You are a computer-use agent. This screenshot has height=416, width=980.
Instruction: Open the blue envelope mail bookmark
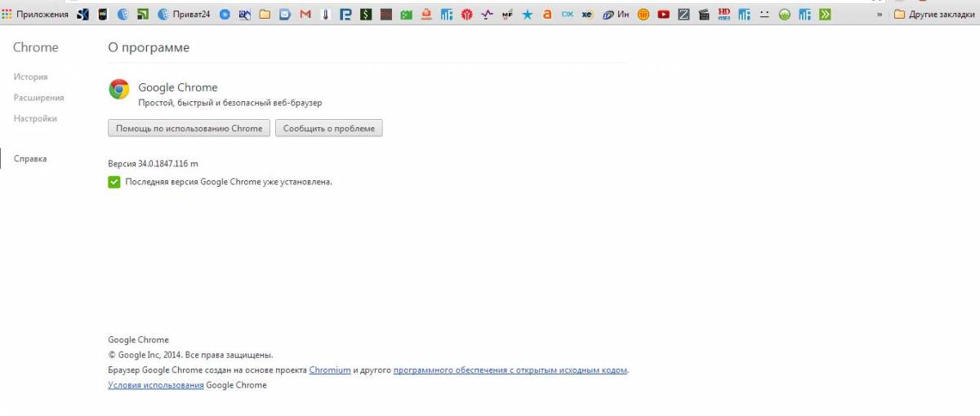click(285, 14)
